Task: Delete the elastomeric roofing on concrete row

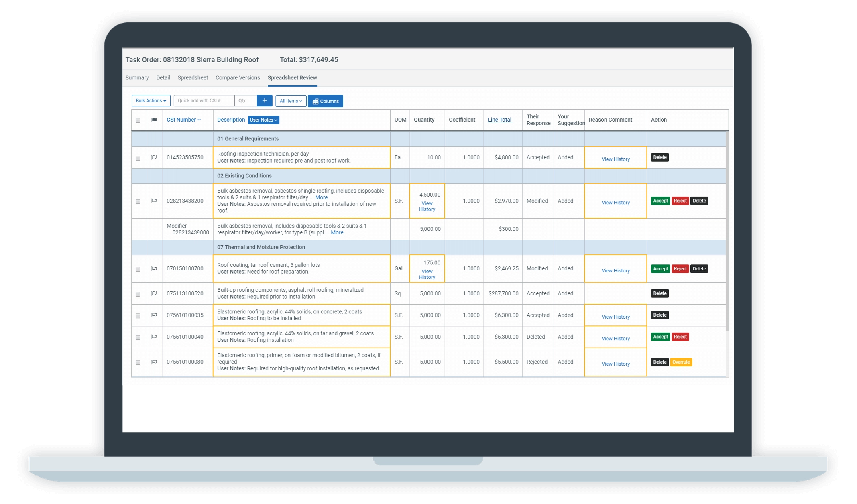Action: coord(660,315)
